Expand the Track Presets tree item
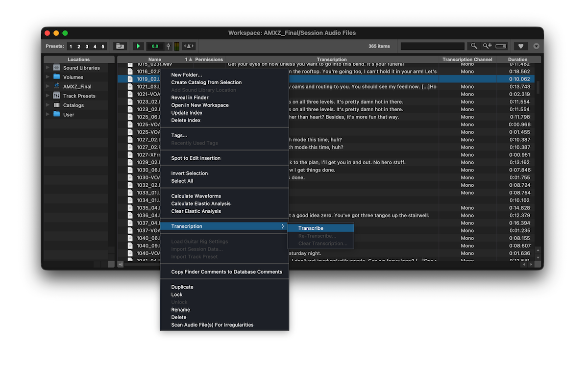588x373 pixels. tap(48, 96)
